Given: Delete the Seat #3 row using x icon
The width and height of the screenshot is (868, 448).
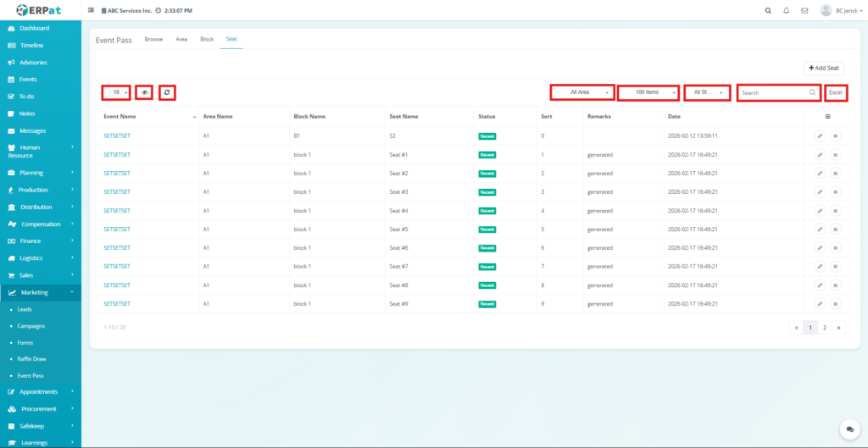Looking at the screenshot, I should [835, 192].
